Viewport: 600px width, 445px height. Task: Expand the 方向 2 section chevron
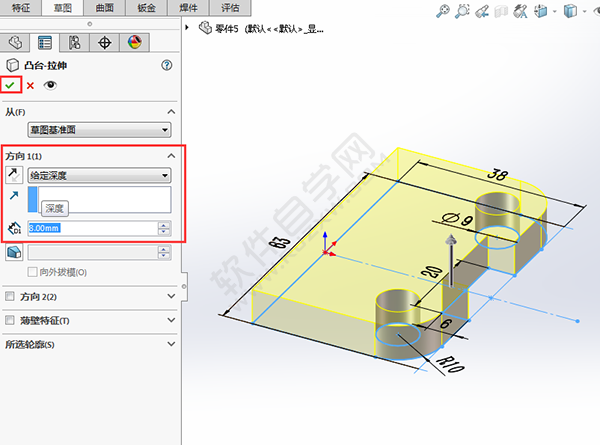point(171,296)
